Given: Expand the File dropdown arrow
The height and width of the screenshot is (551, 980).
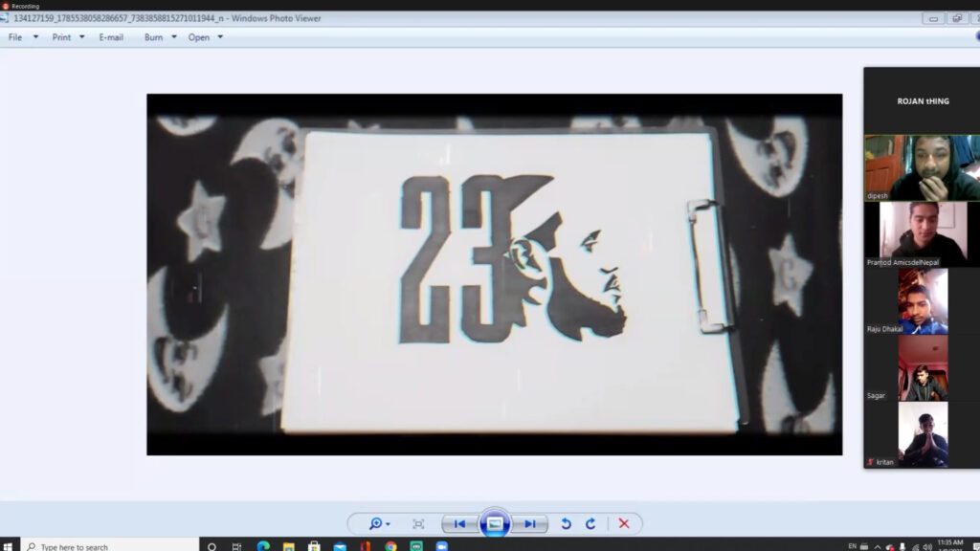Looking at the screenshot, I should pos(35,37).
